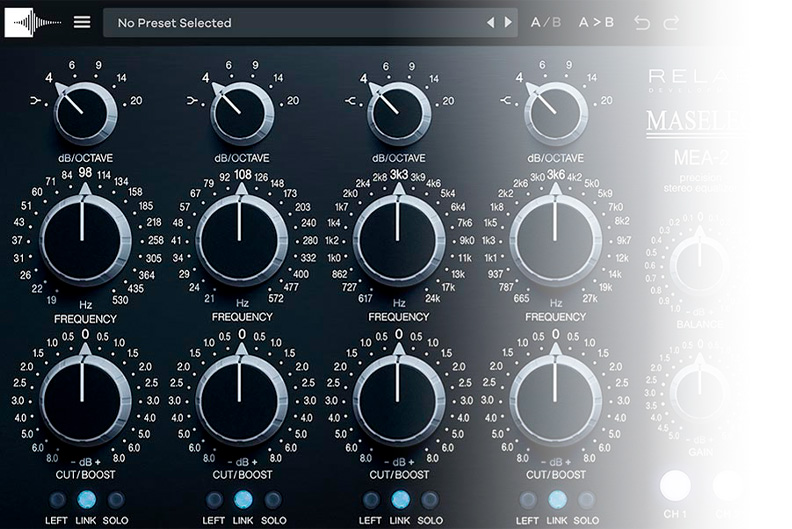Image resolution: width=792 pixels, height=529 pixels.
Task: Toggle LINK button on 3k6 band
Action: [x=557, y=500]
